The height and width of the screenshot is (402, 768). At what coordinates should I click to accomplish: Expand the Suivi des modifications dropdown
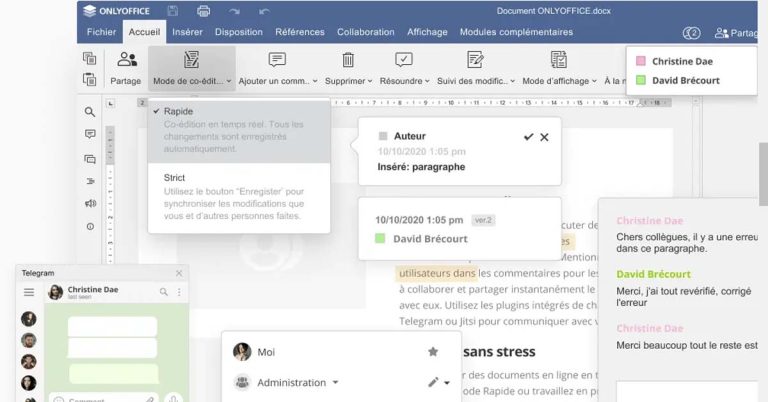point(512,81)
